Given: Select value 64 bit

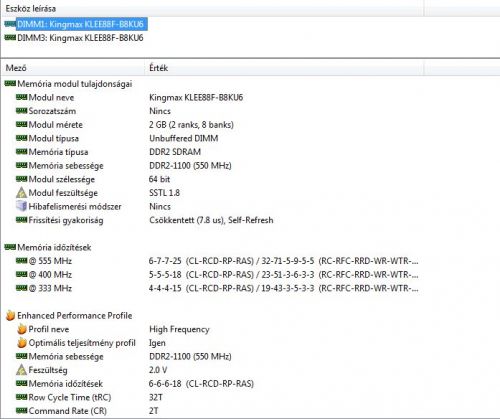Looking at the screenshot, I should point(159,179).
